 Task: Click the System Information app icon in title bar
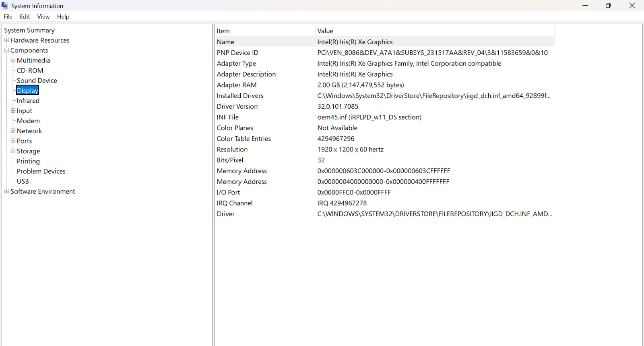(5, 6)
